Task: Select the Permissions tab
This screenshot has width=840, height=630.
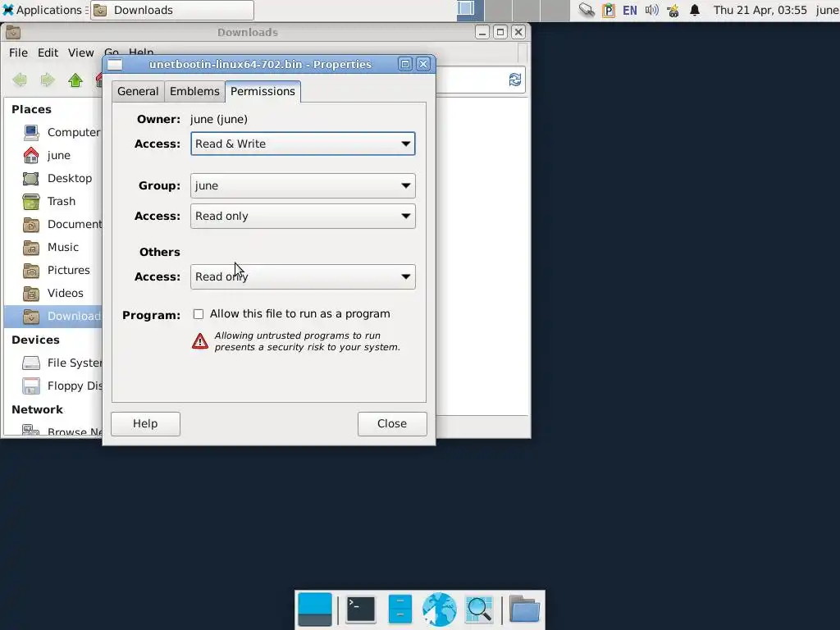Action: pos(262,91)
